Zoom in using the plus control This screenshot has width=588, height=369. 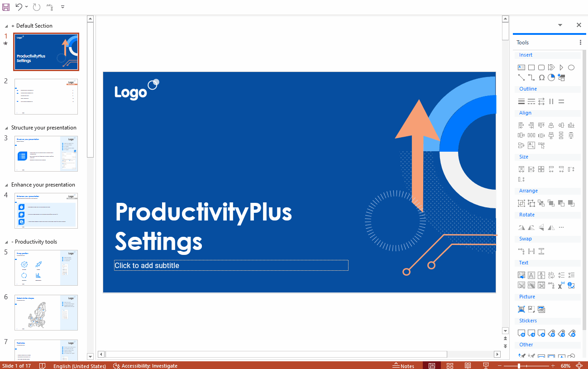[x=553, y=365]
